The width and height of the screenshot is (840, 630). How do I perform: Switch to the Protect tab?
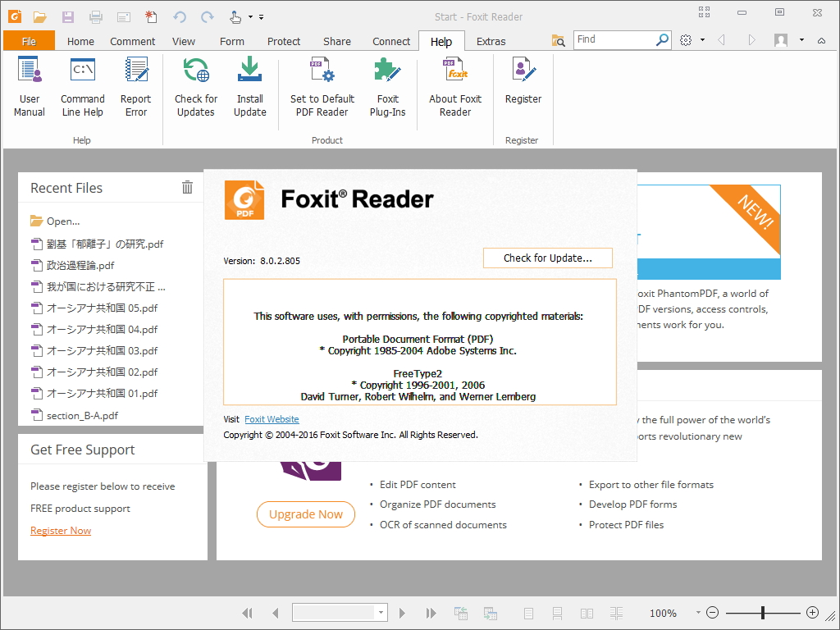point(284,41)
